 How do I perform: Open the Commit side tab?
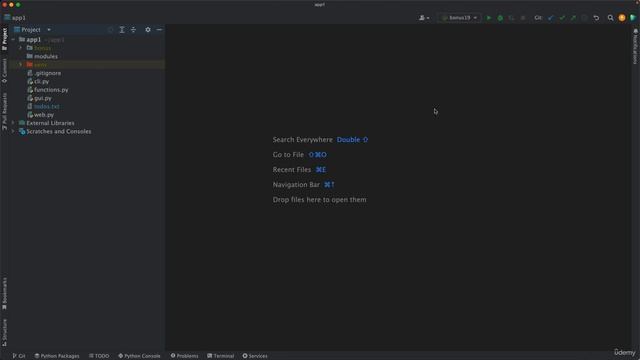[4, 71]
